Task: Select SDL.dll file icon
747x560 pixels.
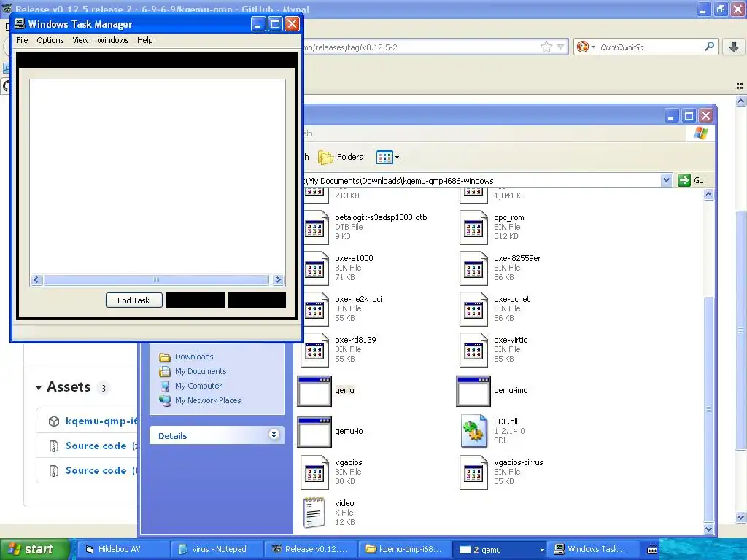Action: click(473, 431)
